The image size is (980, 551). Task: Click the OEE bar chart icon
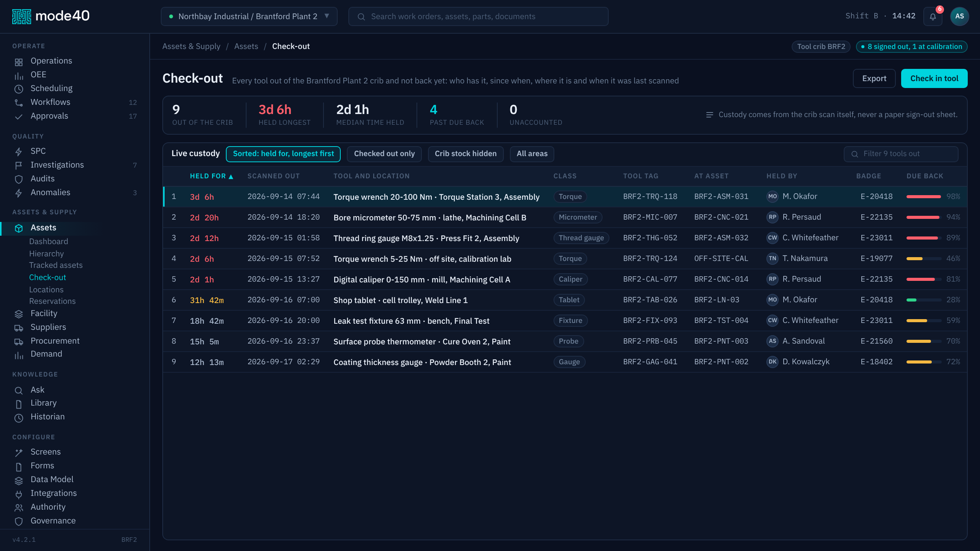coord(19,75)
